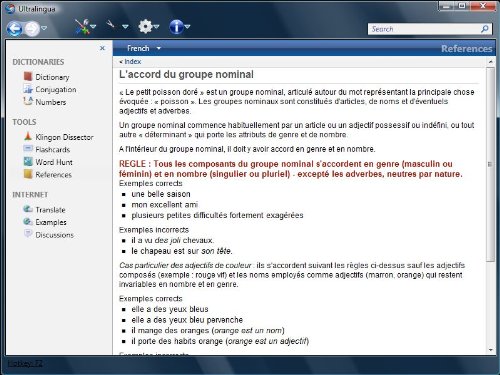
Task: Click the Klingon Dissector icon
Action: [28, 136]
